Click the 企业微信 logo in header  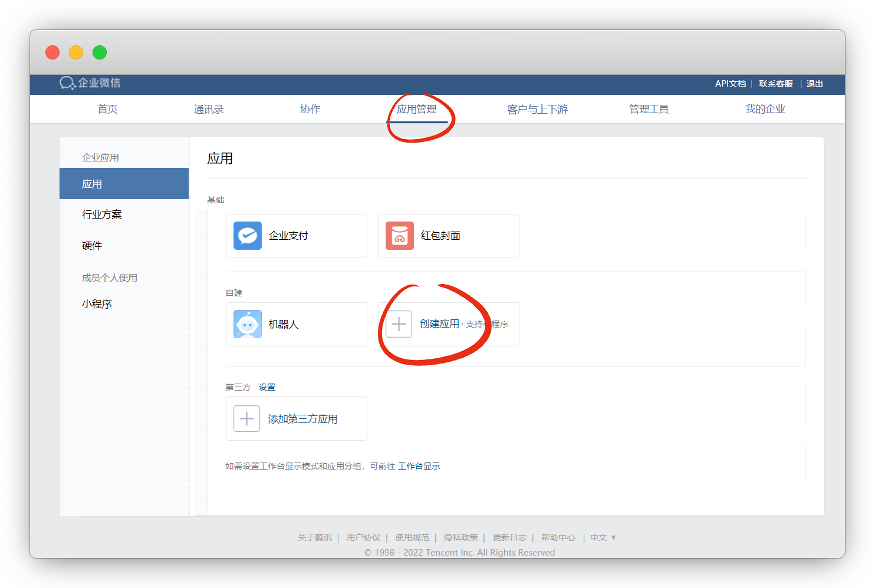pos(90,83)
